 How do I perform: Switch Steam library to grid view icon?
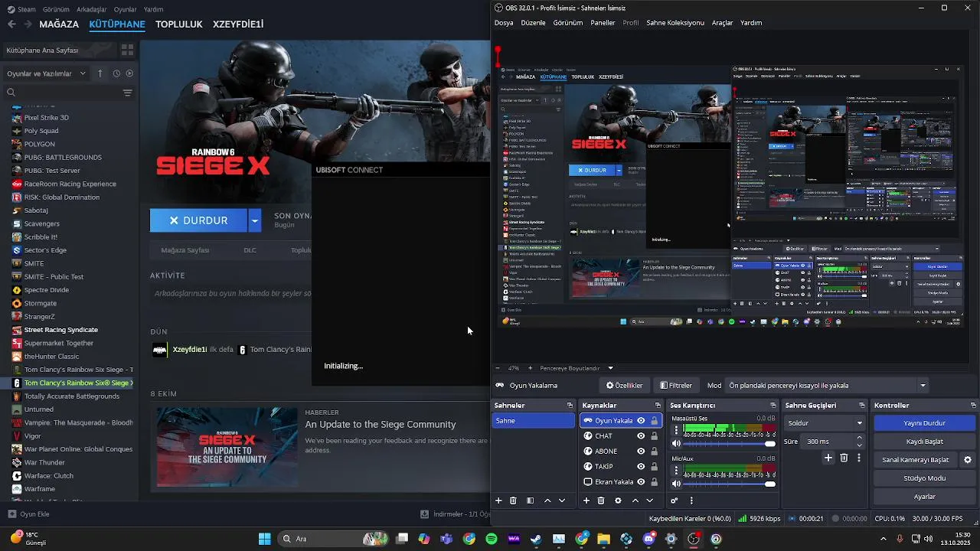coord(127,50)
